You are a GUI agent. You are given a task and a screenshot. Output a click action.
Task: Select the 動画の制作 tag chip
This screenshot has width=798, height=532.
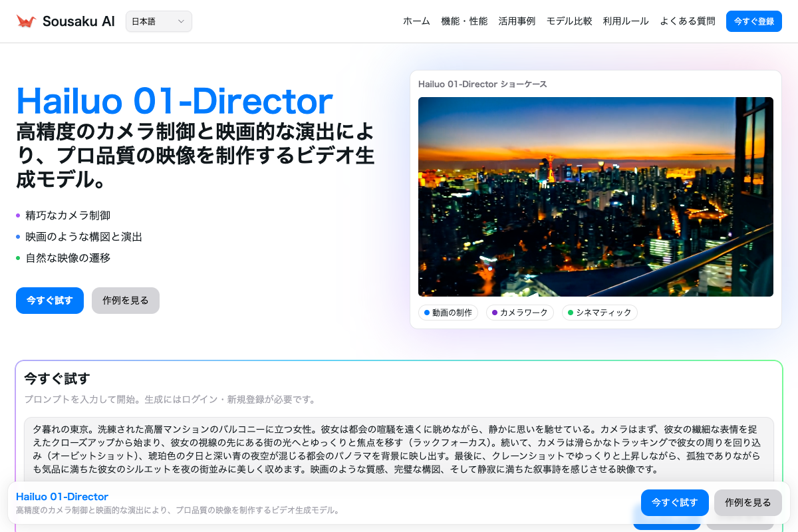click(x=448, y=313)
